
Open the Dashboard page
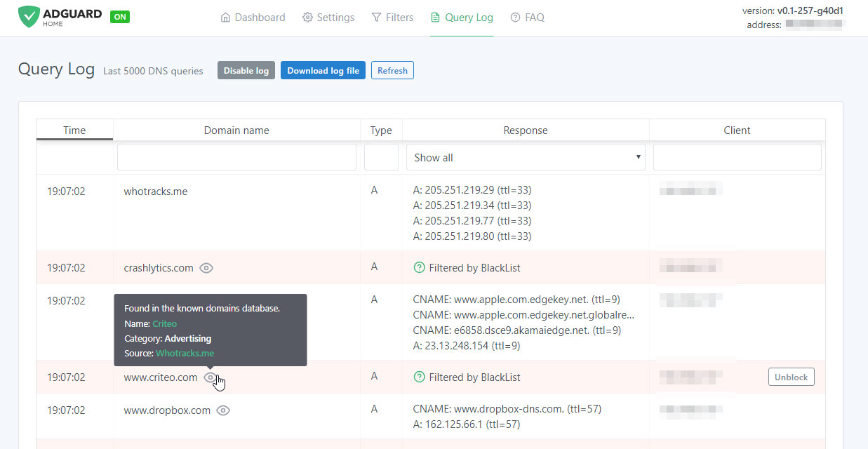253,18
